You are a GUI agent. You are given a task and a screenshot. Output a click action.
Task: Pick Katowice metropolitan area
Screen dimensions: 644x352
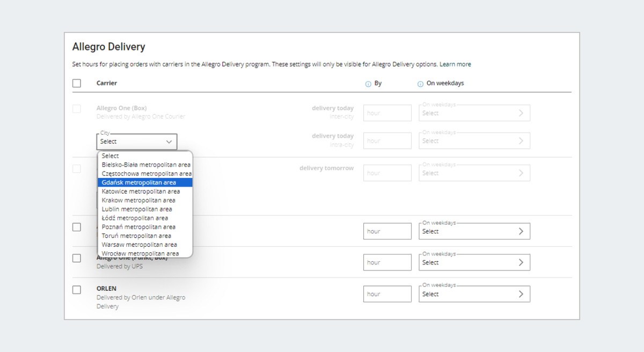145,192
